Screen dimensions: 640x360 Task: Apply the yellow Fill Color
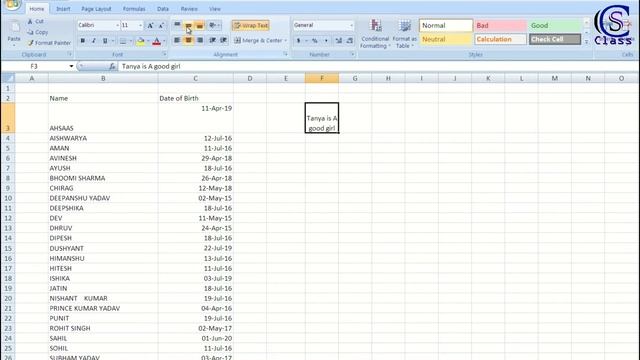click(x=140, y=40)
